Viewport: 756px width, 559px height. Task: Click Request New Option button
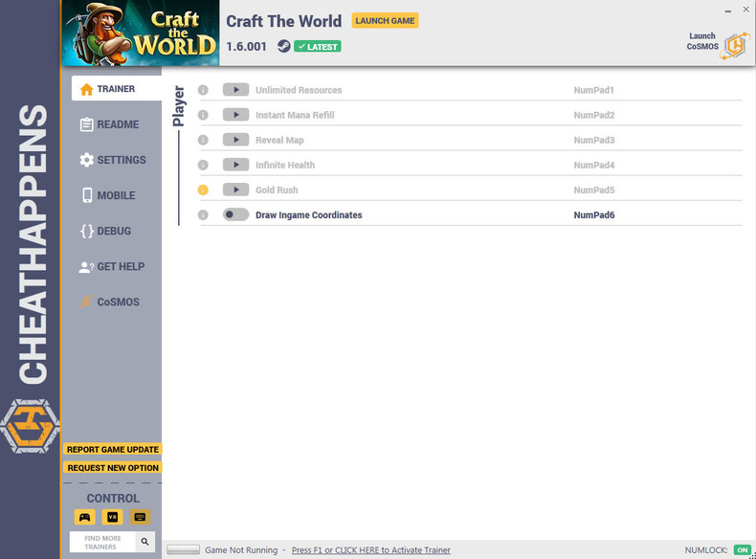click(x=113, y=468)
